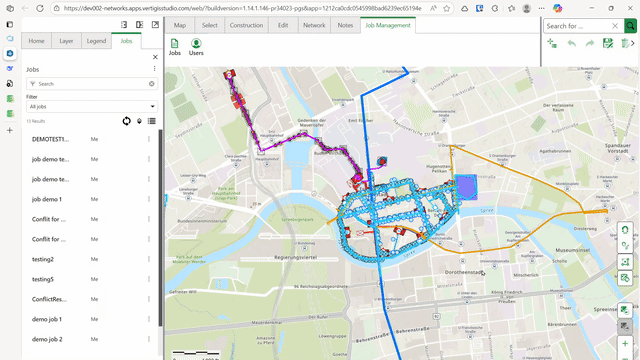The width and height of the screenshot is (640, 360).
Task: Clear the jobs search field
Action: pyautogui.click(x=151, y=84)
